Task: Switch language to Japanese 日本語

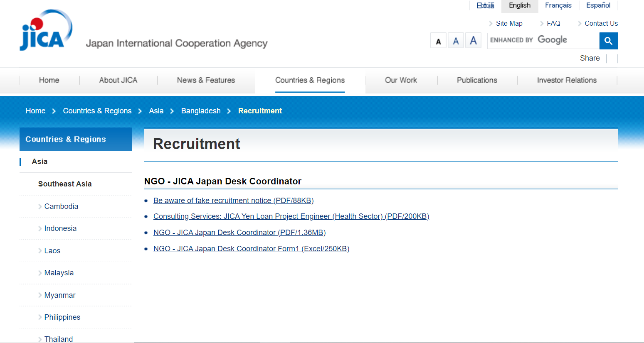Action: coord(485,5)
